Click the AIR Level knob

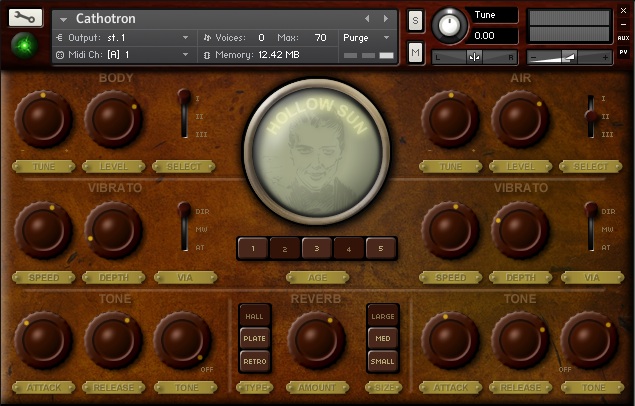pos(520,119)
